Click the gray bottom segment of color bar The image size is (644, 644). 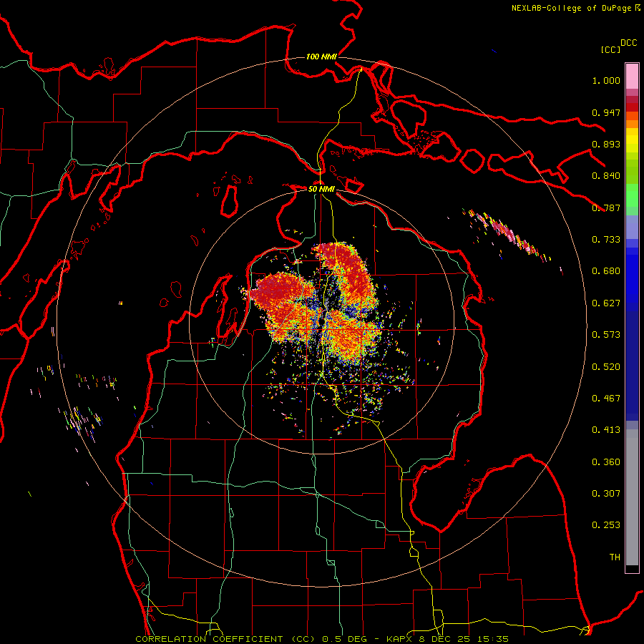(632, 497)
